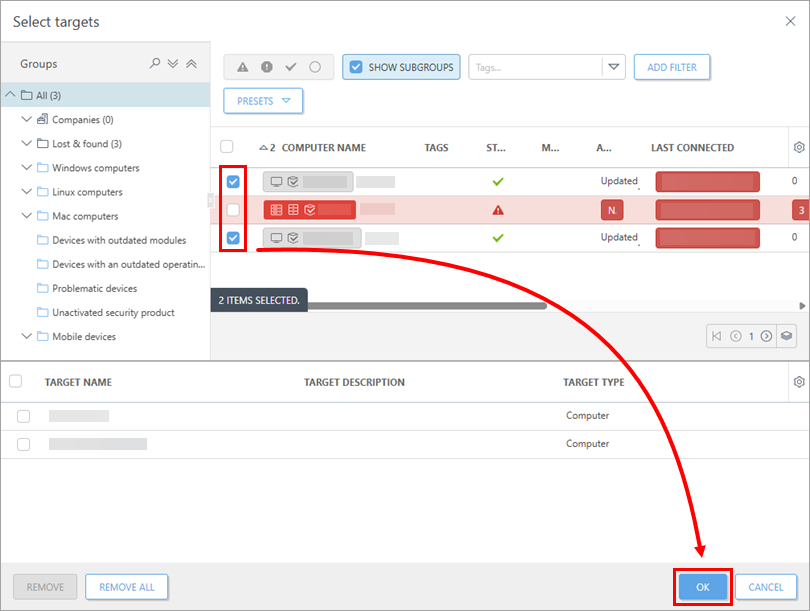810x611 pixels.
Task: Toggle Show Subgroups checkbox
Action: (x=356, y=67)
